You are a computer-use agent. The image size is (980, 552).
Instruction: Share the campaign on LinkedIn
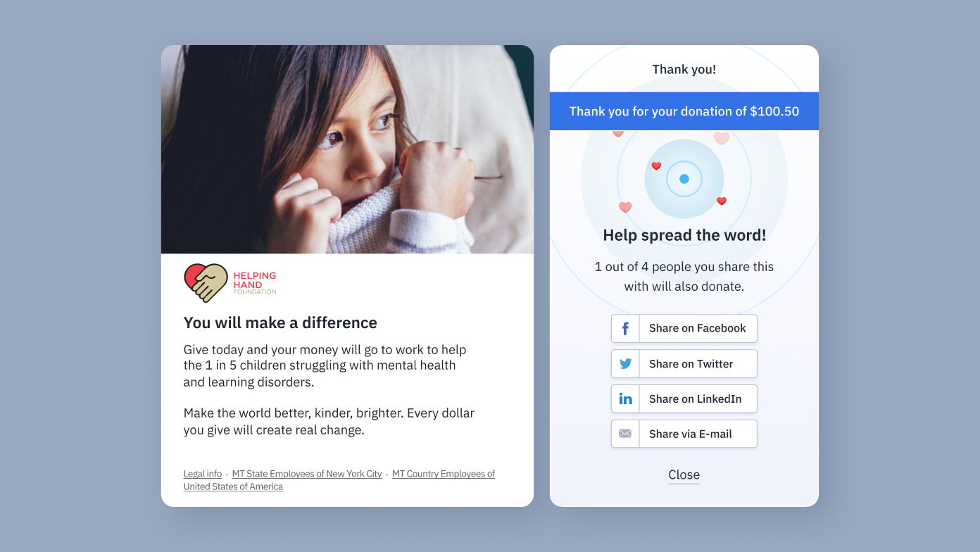tap(684, 399)
